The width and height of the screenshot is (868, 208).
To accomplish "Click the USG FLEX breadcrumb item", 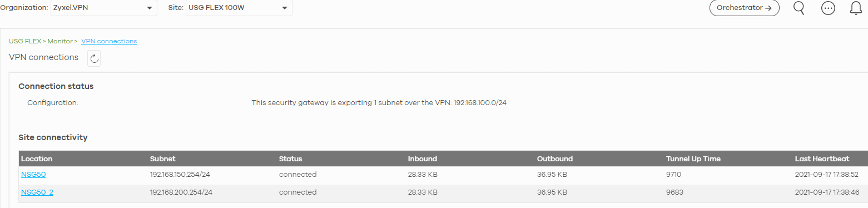I will tap(25, 41).
